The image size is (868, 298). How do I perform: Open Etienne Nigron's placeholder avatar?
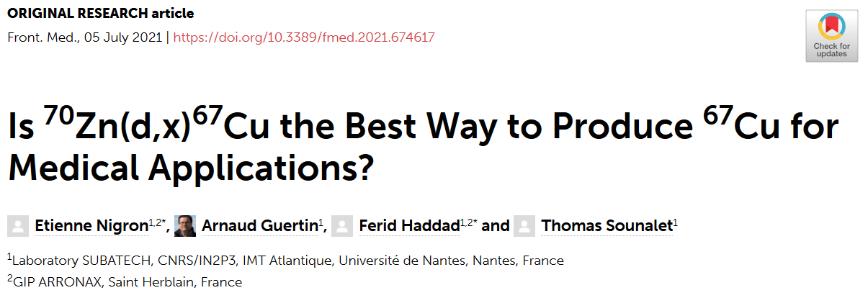[18, 226]
